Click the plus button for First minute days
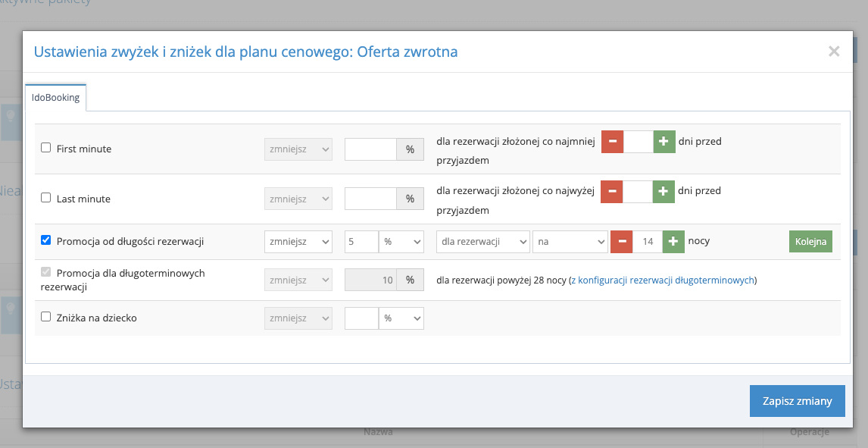This screenshot has height=448, width=868. coord(663,142)
